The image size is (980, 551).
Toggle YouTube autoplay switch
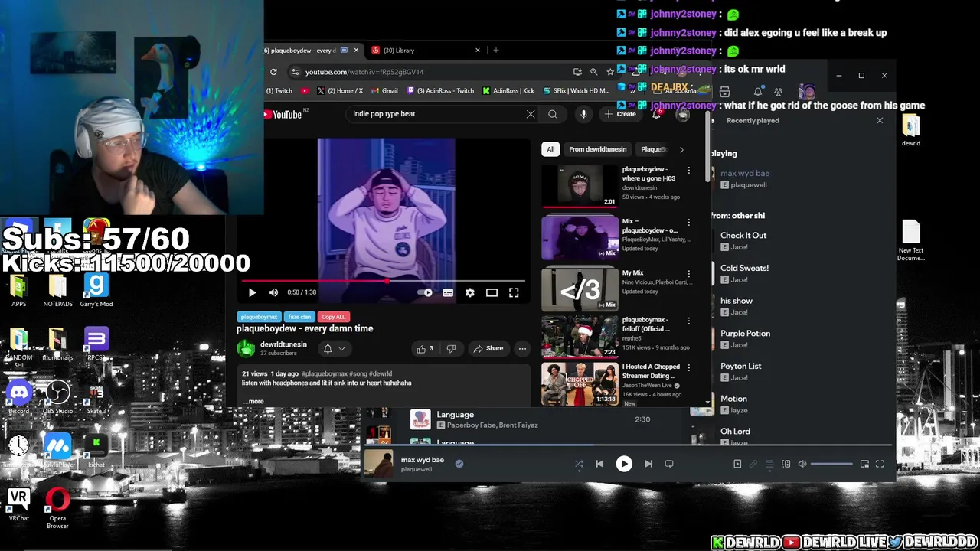pyautogui.click(x=425, y=292)
